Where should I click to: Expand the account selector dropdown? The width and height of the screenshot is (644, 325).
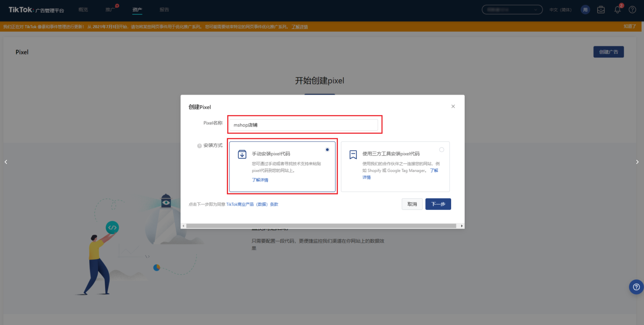coord(512,10)
